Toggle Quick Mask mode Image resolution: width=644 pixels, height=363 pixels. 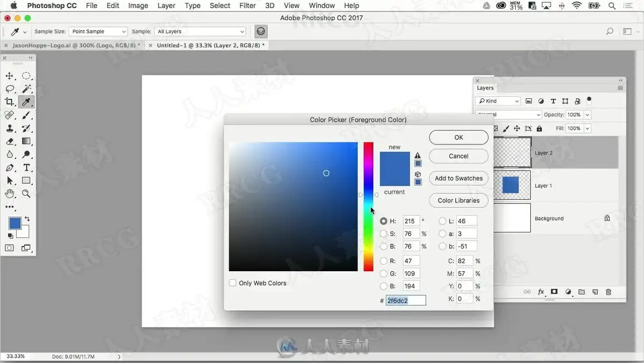(10, 248)
